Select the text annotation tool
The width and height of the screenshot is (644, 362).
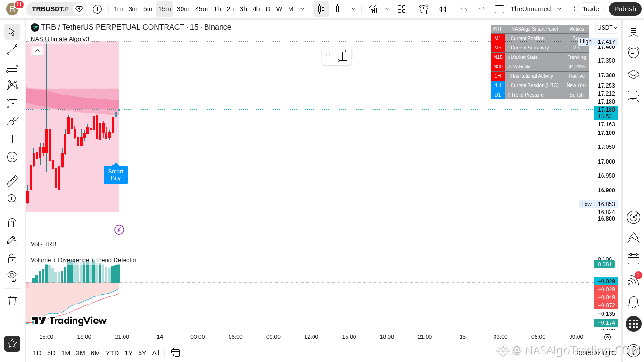(x=12, y=139)
